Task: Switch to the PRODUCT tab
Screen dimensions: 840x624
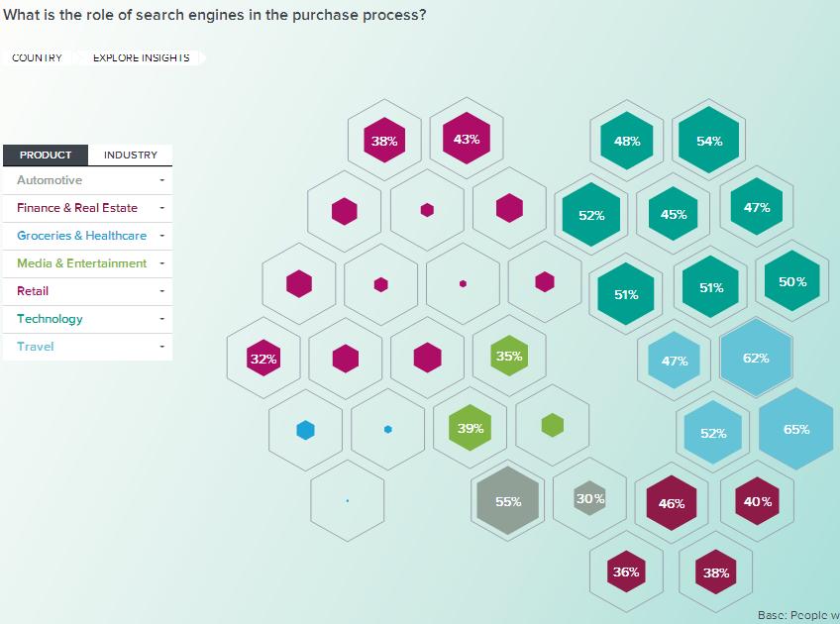Action: tap(46, 155)
